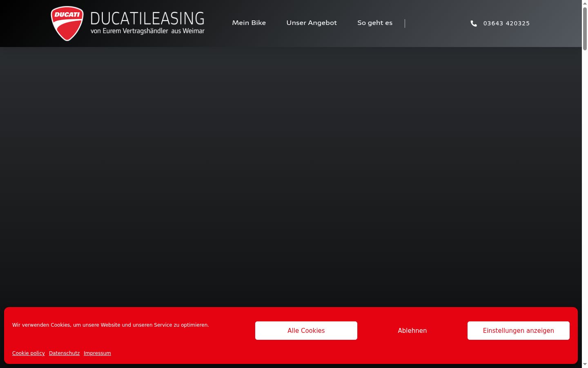Click the phone handset icon
This screenshot has height=368, width=588.
[x=474, y=23]
